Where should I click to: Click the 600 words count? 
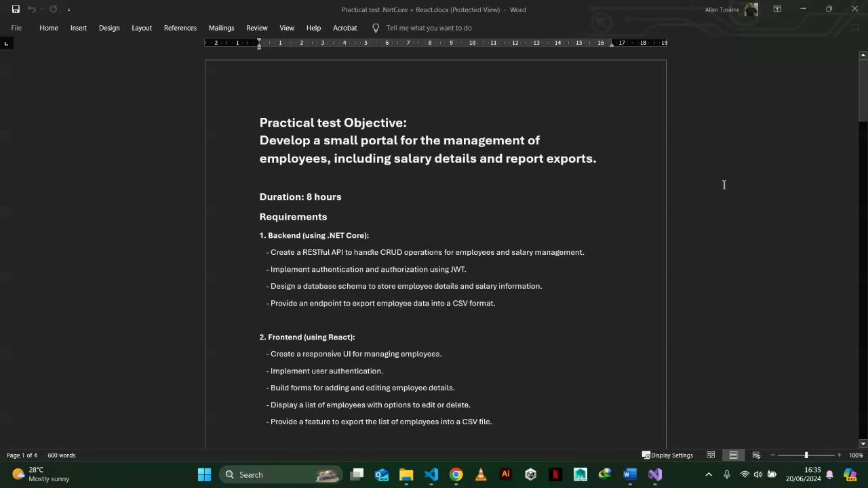coord(61,455)
